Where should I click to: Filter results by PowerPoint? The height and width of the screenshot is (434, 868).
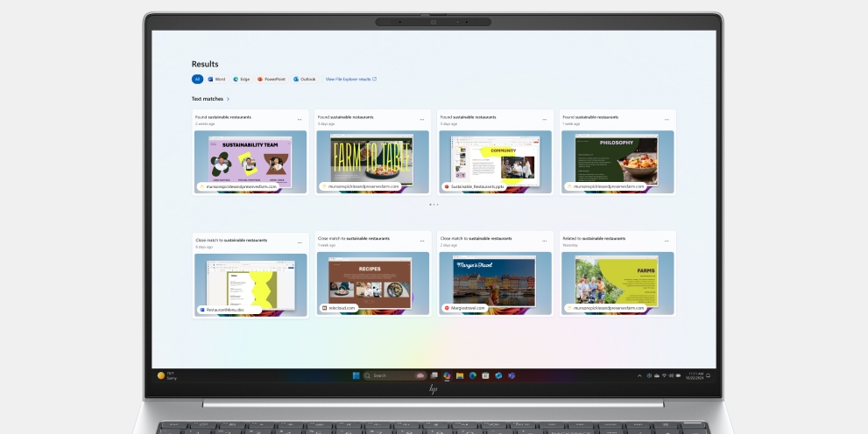[x=272, y=79]
